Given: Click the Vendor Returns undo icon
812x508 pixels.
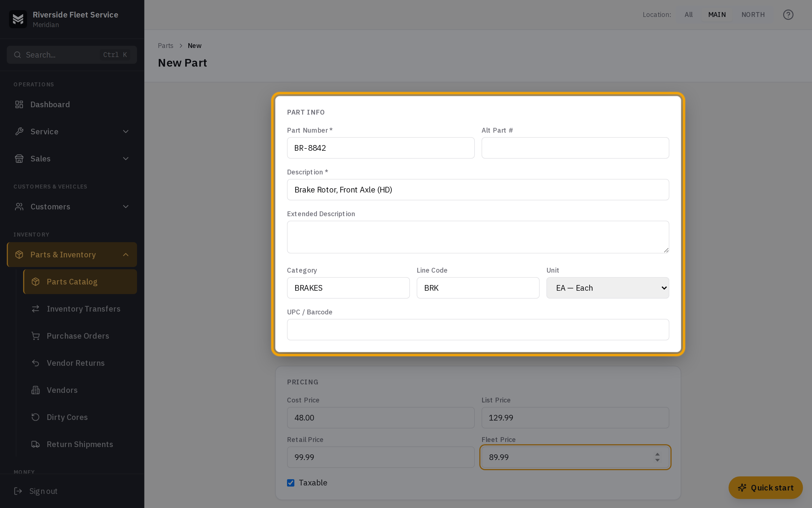Looking at the screenshot, I should click(36, 363).
